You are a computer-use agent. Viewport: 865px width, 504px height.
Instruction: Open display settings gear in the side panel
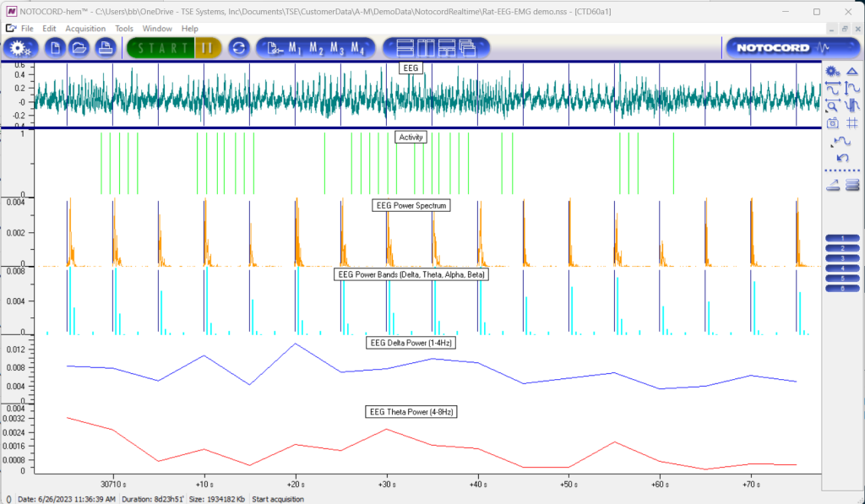(x=832, y=71)
